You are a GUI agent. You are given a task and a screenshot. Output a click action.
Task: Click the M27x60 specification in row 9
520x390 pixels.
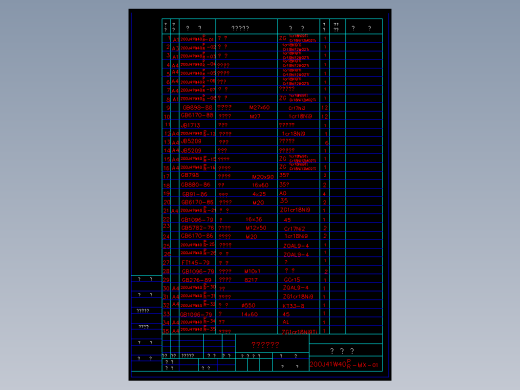[x=259, y=108]
